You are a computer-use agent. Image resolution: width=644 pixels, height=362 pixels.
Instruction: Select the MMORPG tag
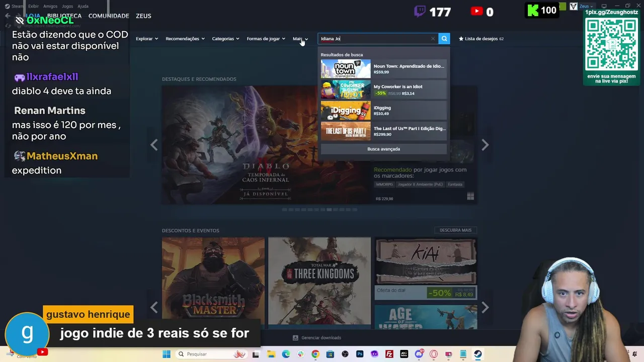pyautogui.click(x=384, y=185)
